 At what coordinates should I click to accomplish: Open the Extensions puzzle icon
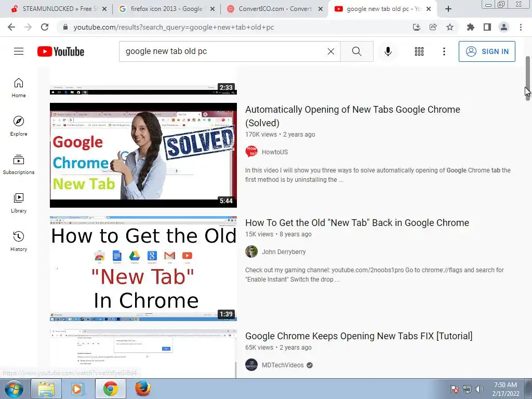471,27
